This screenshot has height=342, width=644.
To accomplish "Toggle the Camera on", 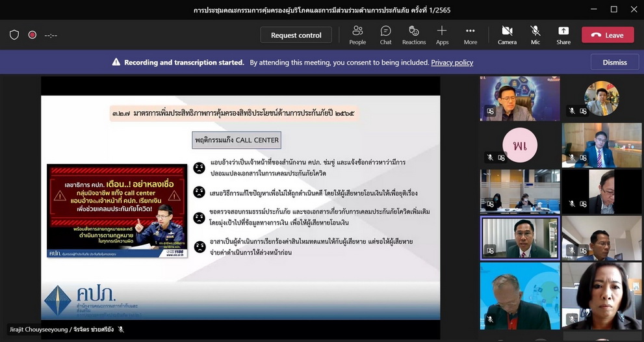I will coord(507,34).
